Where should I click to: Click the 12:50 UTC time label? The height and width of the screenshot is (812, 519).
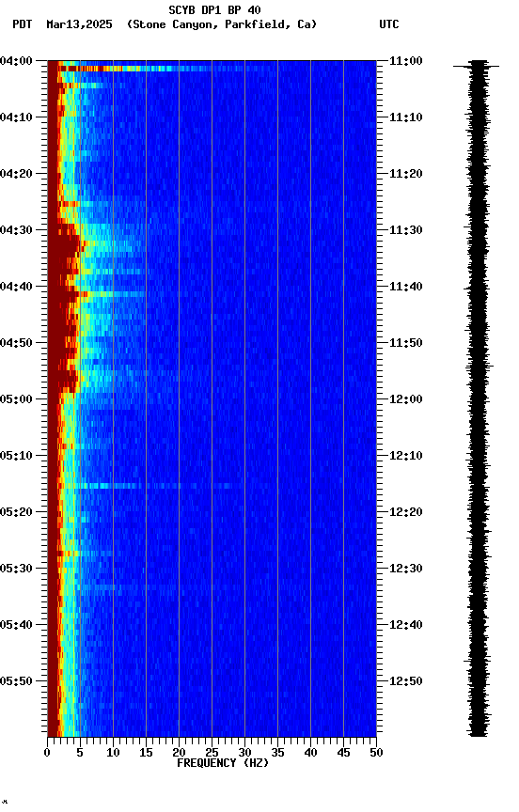[405, 681]
